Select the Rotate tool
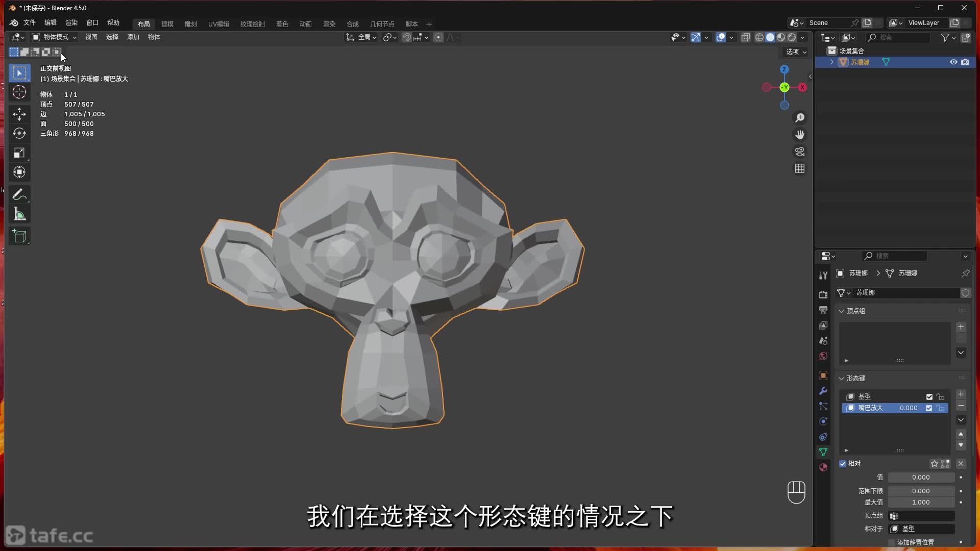 (x=19, y=133)
